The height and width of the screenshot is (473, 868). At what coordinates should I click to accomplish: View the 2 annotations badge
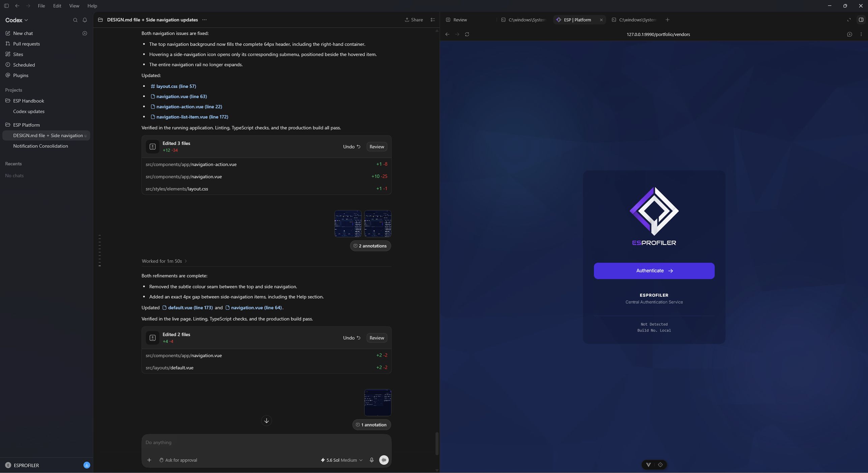pyautogui.click(x=370, y=246)
